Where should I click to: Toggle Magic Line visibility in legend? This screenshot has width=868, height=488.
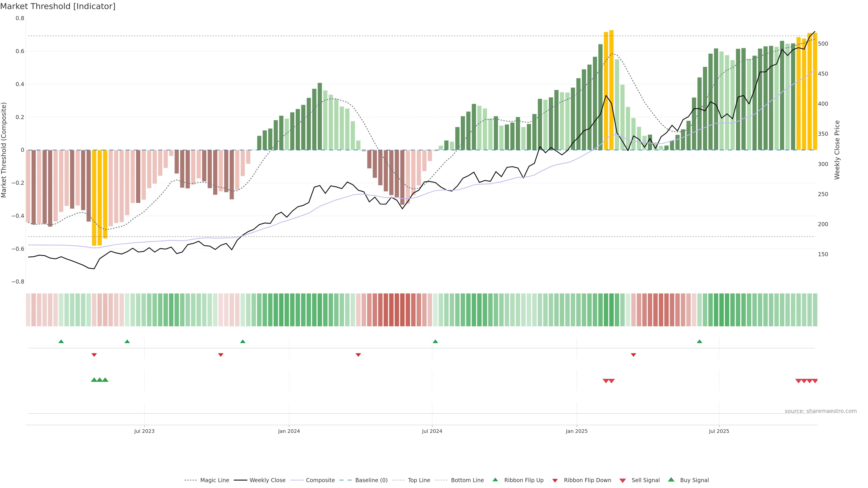(214, 480)
